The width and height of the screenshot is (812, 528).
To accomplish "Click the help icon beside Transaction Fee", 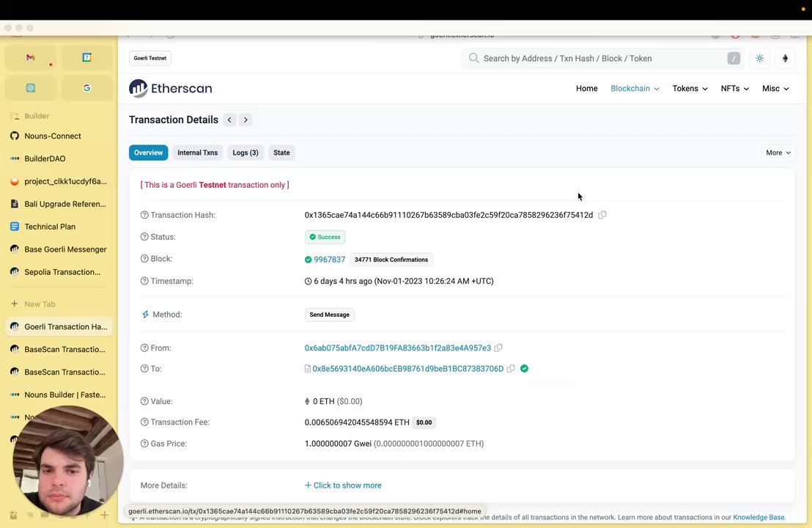I will point(144,422).
